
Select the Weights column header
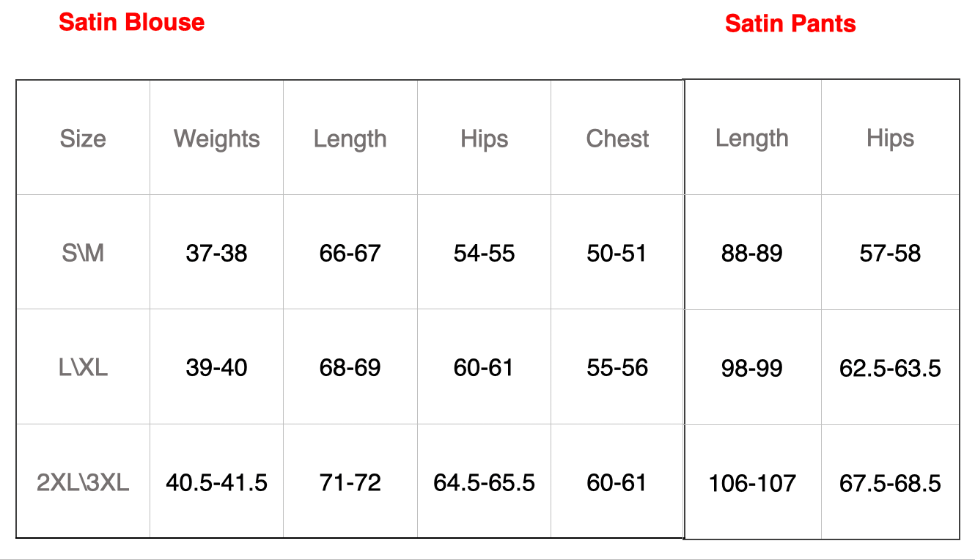click(217, 138)
